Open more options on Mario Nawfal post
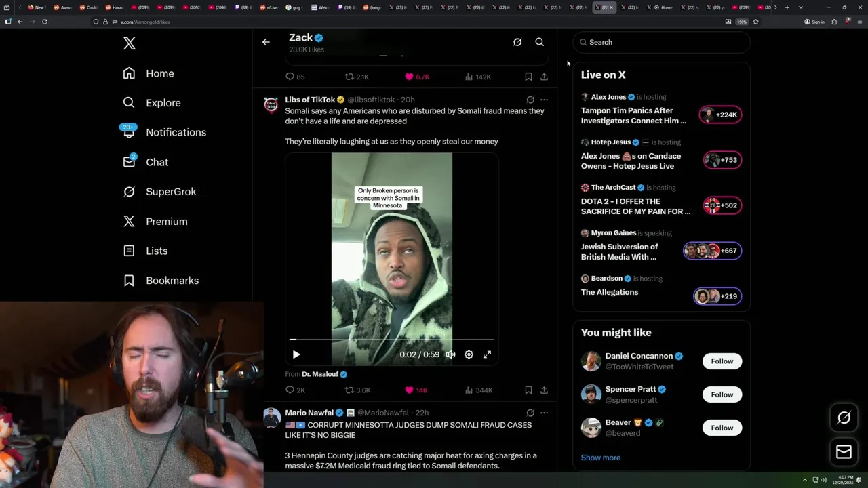The image size is (868, 488). pos(544,413)
